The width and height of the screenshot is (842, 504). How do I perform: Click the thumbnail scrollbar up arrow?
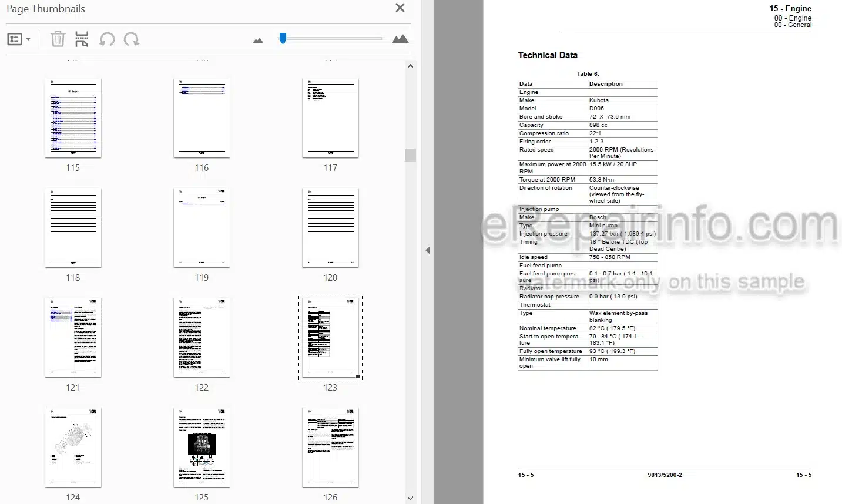pyautogui.click(x=410, y=66)
